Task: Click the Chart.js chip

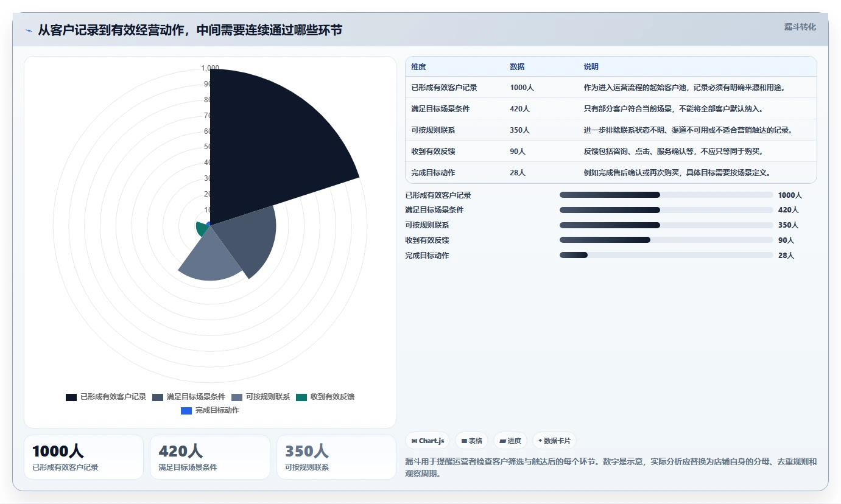Action: (428, 441)
